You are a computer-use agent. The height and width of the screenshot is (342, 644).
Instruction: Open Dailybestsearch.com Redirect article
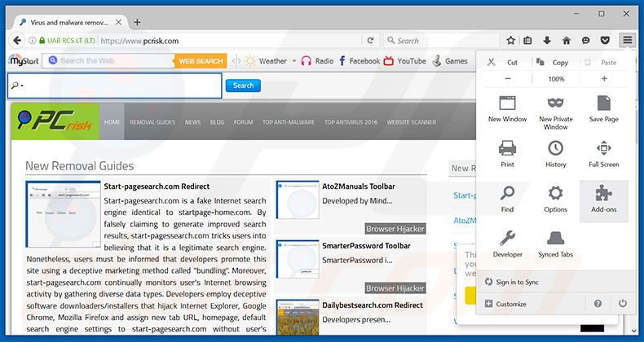[373, 305]
